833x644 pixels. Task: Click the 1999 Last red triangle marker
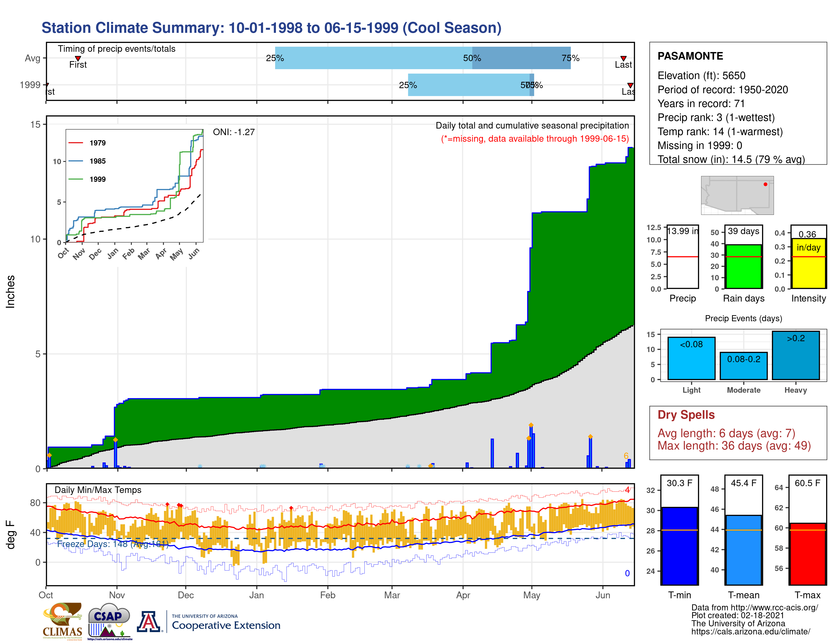tap(630, 85)
